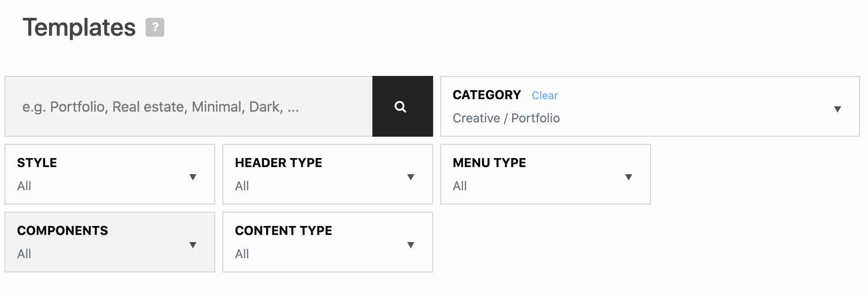Click the Components triangle arrow
The image size is (868, 293).
(x=193, y=245)
